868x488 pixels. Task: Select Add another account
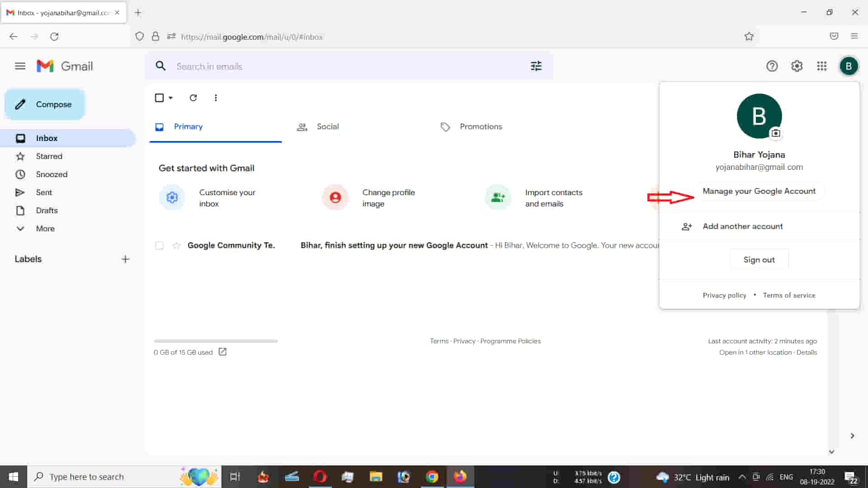click(759, 226)
